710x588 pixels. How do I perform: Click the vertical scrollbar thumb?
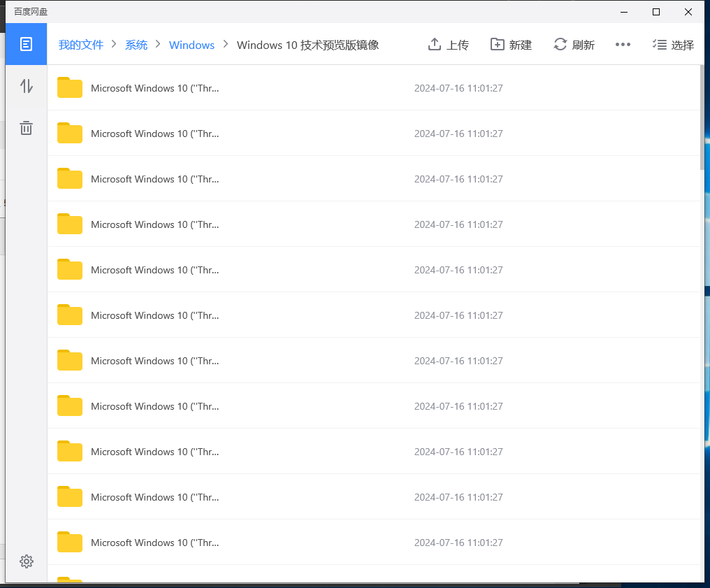coord(702,117)
